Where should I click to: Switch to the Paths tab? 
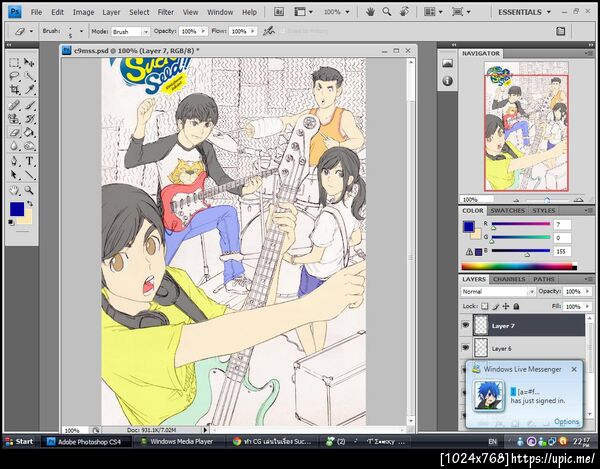point(544,279)
